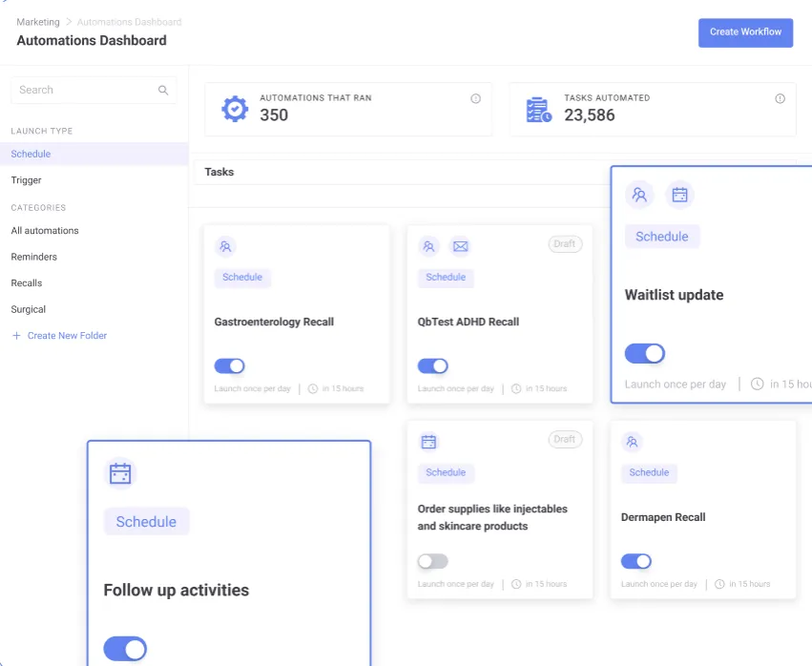Image resolution: width=812 pixels, height=666 pixels.
Task: Click the Create Workflow button
Action: [x=745, y=31]
